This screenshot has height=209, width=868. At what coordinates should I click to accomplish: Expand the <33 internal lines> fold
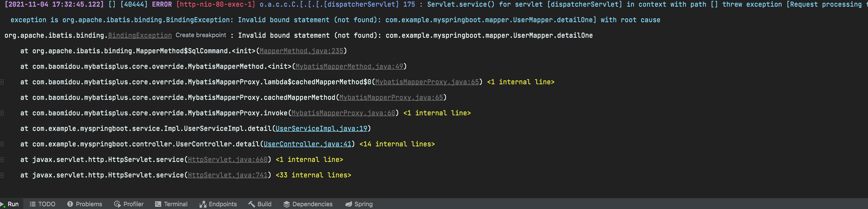(x=313, y=175)
